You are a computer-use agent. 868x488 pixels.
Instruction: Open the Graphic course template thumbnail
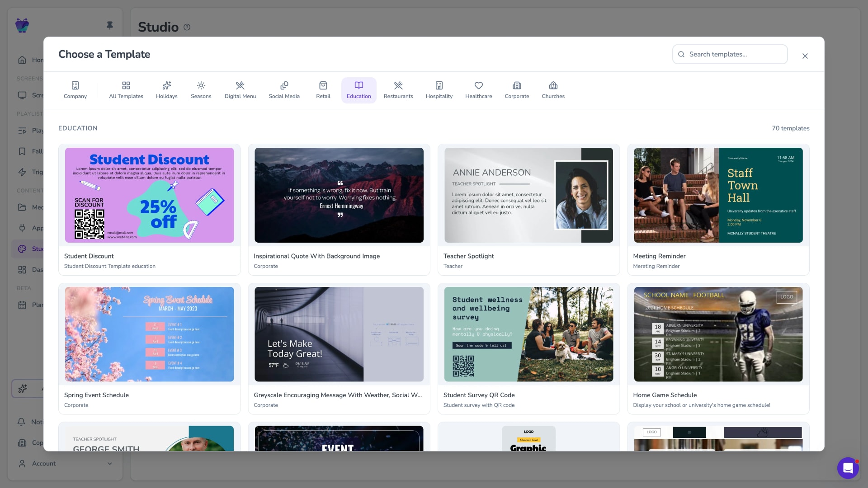pyautogui.click(x=528, y=438)
